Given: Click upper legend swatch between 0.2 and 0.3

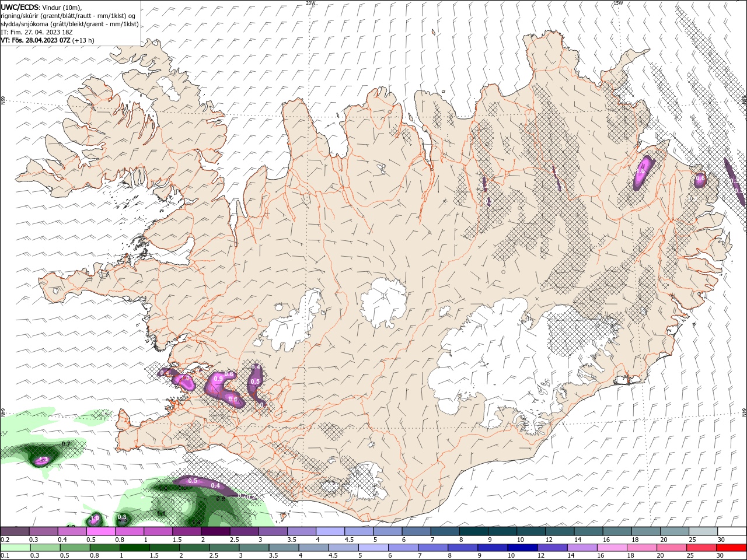Looking at the screenshot, I should point(15,531).
